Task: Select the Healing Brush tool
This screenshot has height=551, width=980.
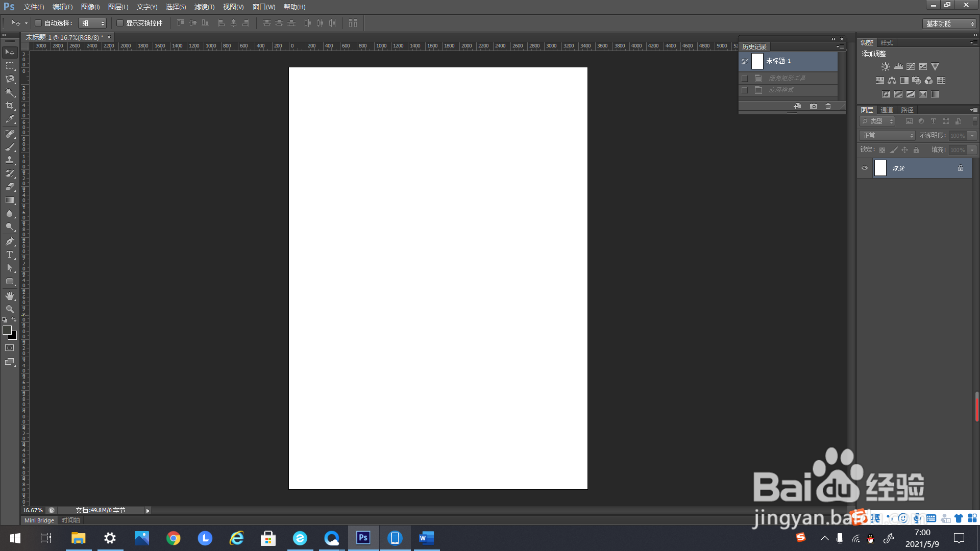Action: click(x=10, y=134)
